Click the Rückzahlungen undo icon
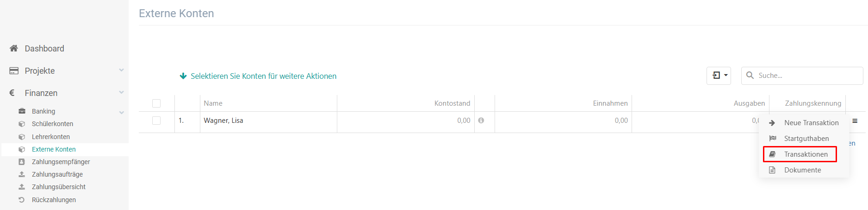 click(22, 200)
